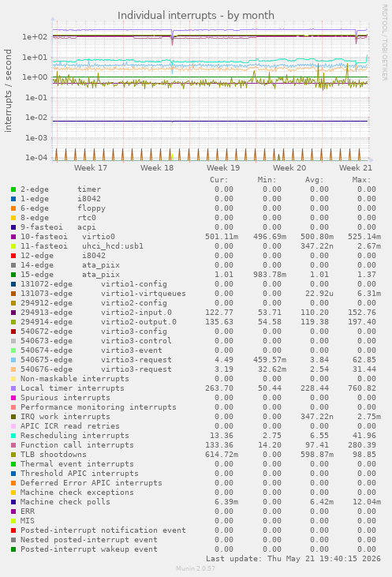Click the yellow-green uhci_hcd:usb1 legend swatch
This screenshot has height=577, width=392.
click(x=13, y=246)
